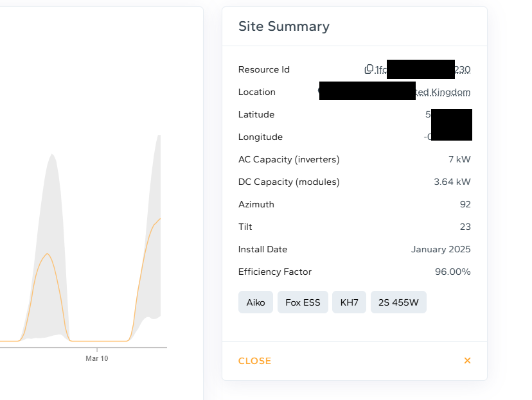Viewport: 532px width, 400px height.
Task: Open the United Kingdom location link
Action: (x=443, y=92)
